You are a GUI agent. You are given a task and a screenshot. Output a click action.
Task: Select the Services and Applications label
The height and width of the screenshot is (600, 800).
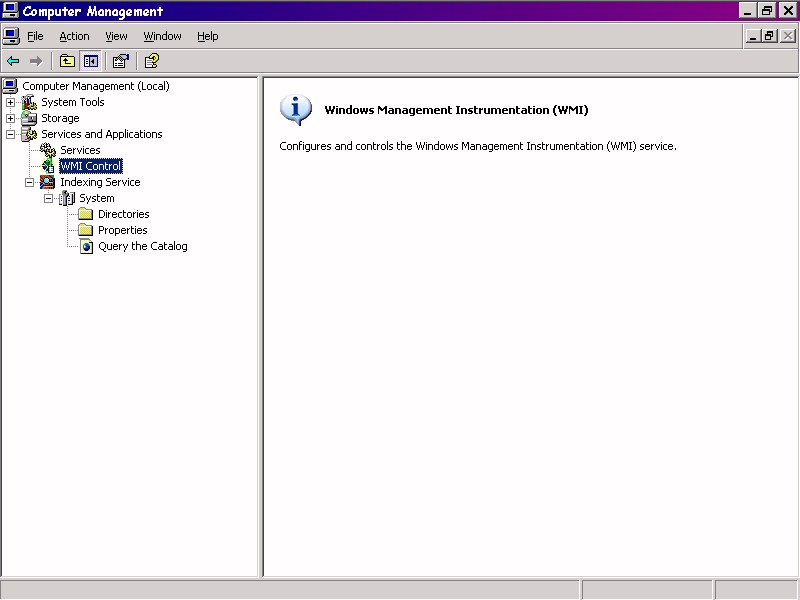click(102, 134)
